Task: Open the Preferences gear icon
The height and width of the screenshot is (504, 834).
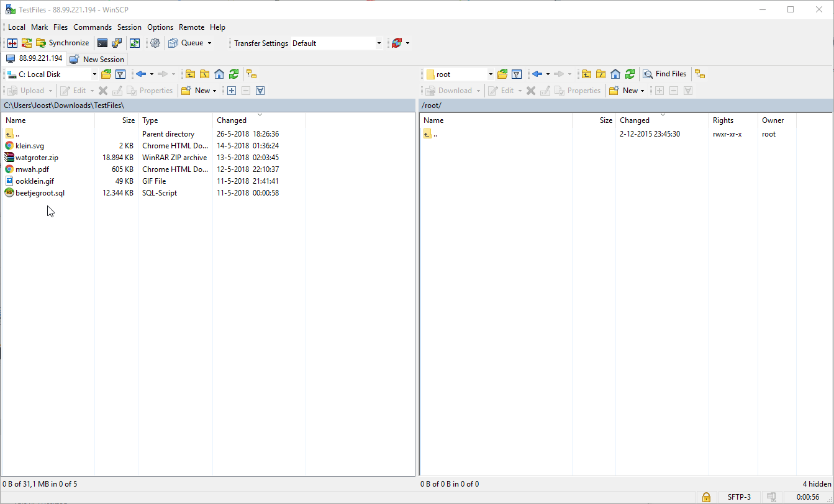Action: pos(155,43)
